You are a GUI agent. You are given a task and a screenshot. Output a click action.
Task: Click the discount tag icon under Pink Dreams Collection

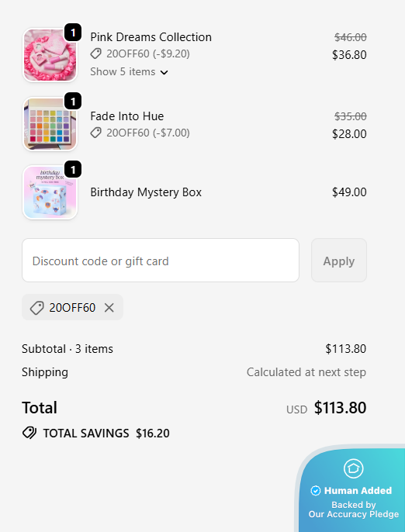pos(96,54)
